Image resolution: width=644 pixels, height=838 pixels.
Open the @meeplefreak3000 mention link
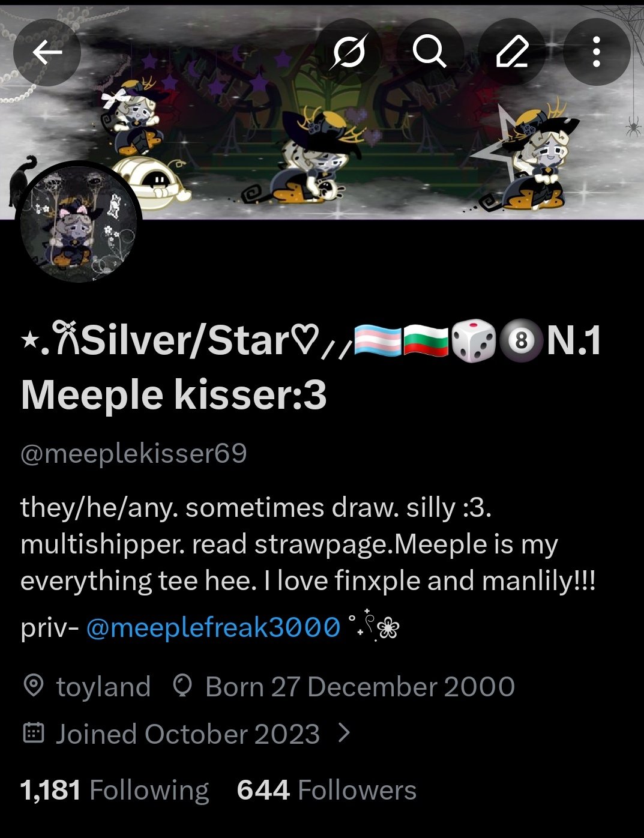pos(213,628)
